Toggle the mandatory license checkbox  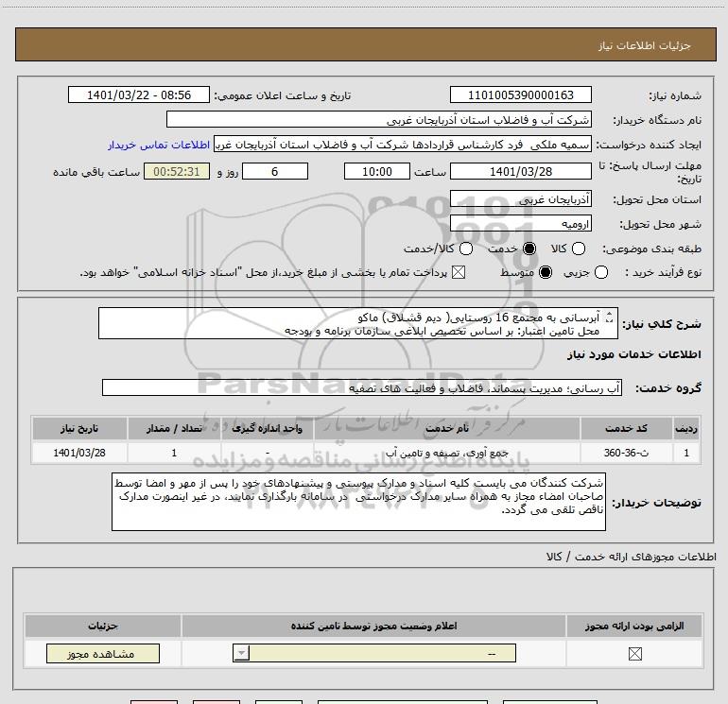(x=634, y=654)
